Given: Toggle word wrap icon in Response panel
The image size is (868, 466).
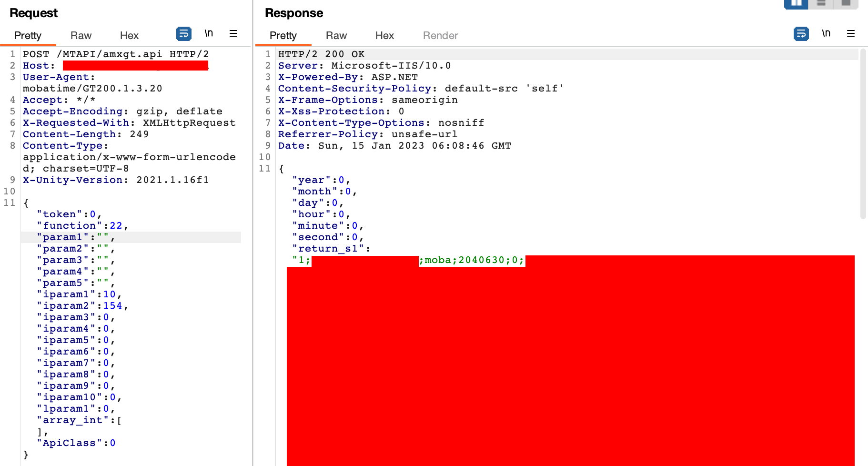Looking at the screenshot, I should [x=801, y=34].
